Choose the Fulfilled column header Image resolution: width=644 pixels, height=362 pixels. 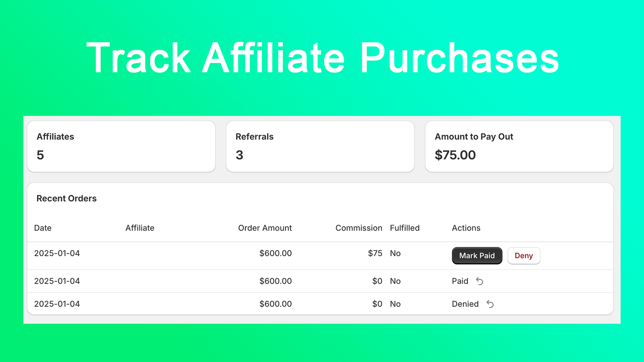point(405,228)
